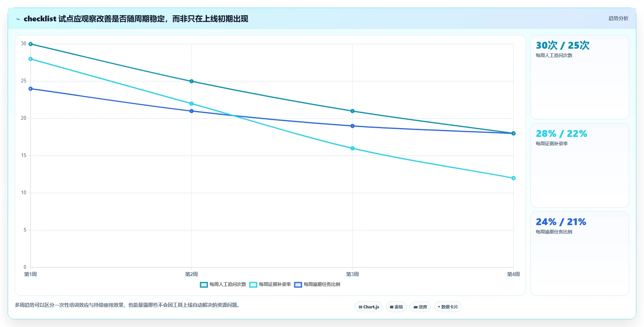The width and height of the screenshot is (644, 327).
Task: Click the 28% / 22% stat card
Action: point(580,165)
